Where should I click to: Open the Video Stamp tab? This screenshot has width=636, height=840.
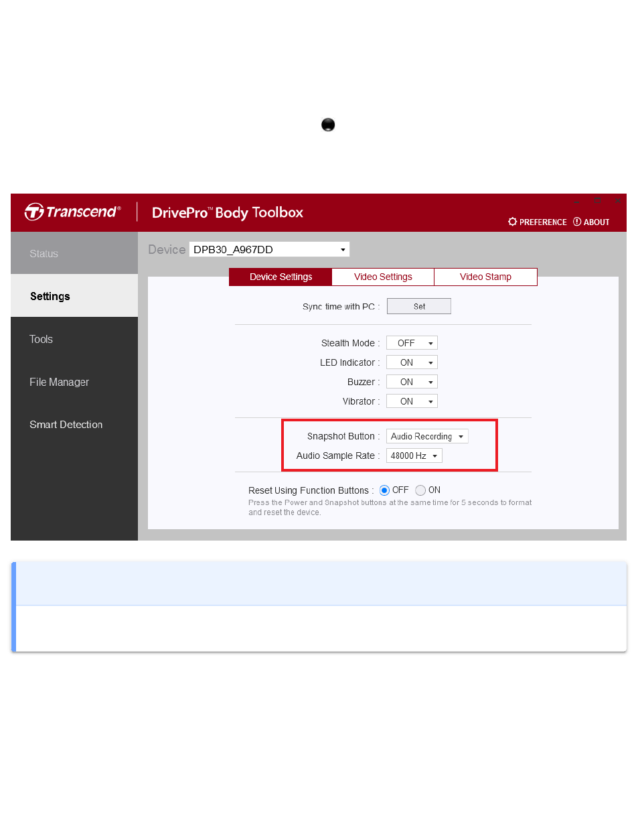point(485,277)
